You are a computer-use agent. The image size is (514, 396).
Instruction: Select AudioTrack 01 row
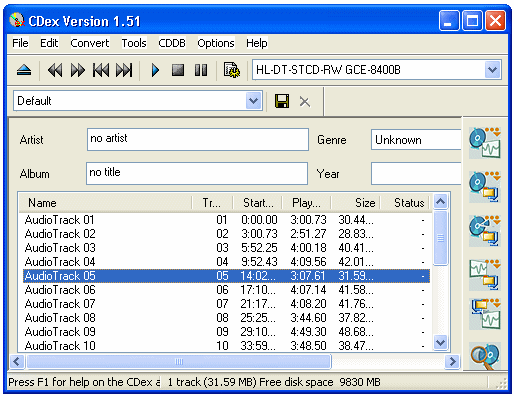pos(226,220)
